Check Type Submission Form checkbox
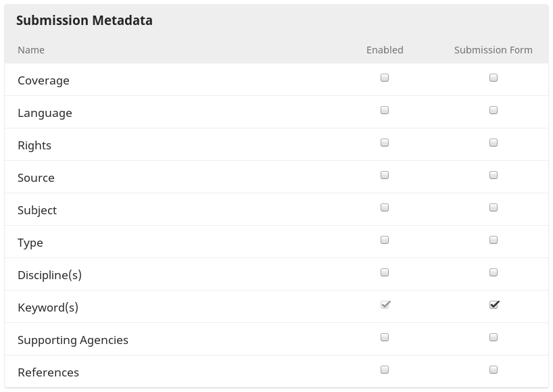Image resolution: width=553 pixels, height=392 pixels. [x=494, y=240]
